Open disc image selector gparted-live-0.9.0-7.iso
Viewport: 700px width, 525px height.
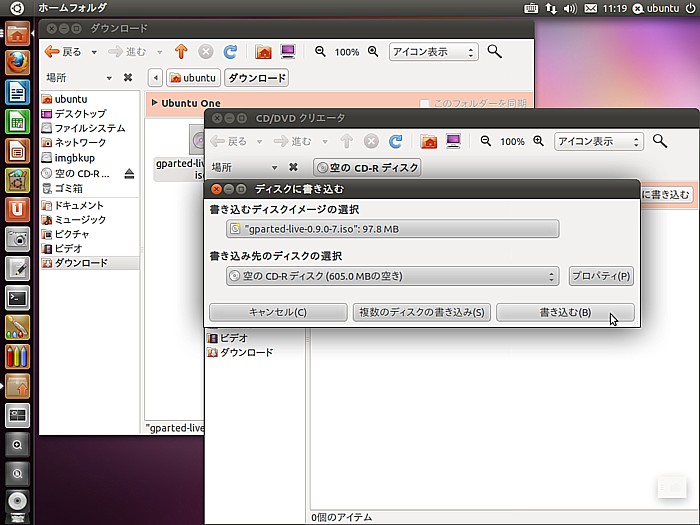click(x=392, y=229)
